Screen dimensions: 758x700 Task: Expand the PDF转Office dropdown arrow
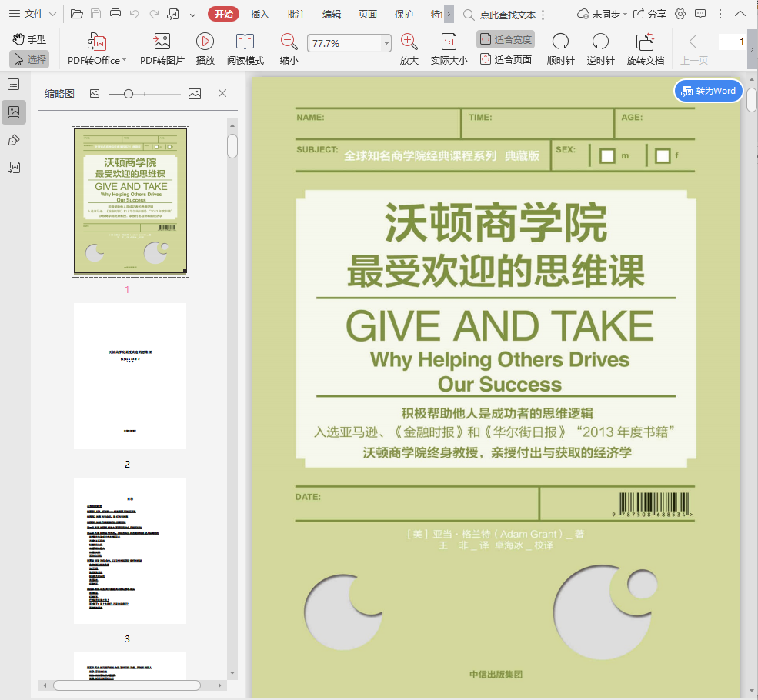pos(124,61)
